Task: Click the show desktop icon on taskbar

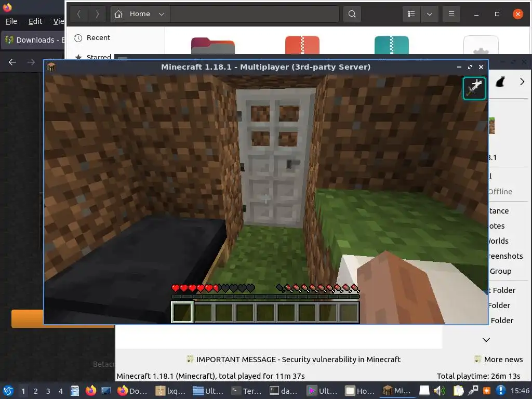Action: [x=106, y=391]
